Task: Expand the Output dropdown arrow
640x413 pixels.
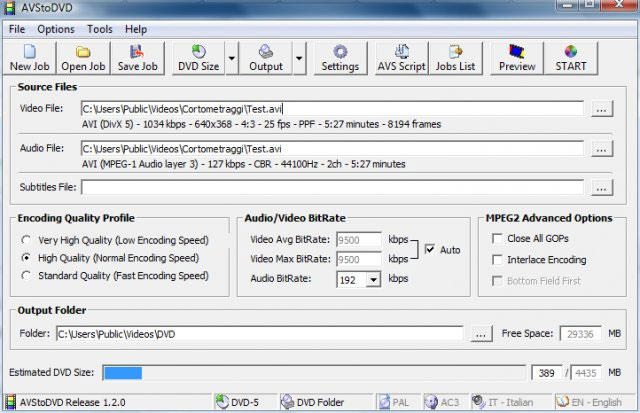Action: pos(299,58)
